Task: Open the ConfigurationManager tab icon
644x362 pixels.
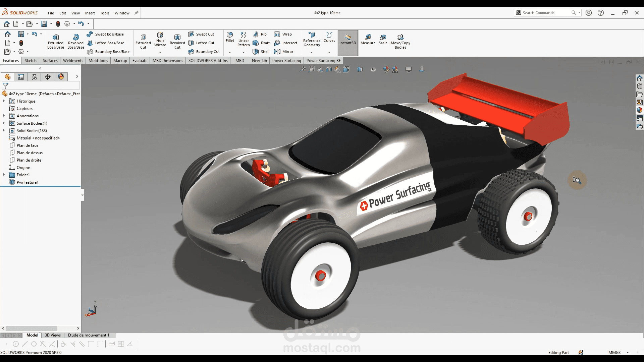Action: pos(34,77)
